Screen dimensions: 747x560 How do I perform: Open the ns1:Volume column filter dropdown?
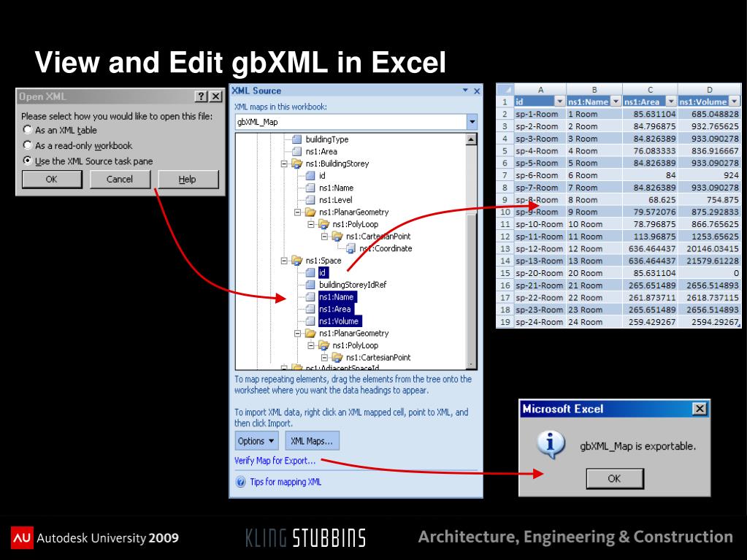click(x=734, y=101)
